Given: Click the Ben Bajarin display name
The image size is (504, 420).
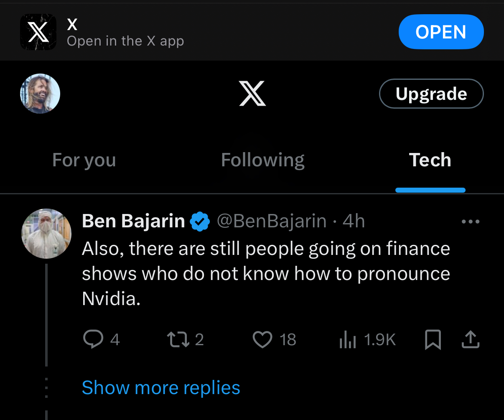Looking at the screenshot, I should point(133,221).
